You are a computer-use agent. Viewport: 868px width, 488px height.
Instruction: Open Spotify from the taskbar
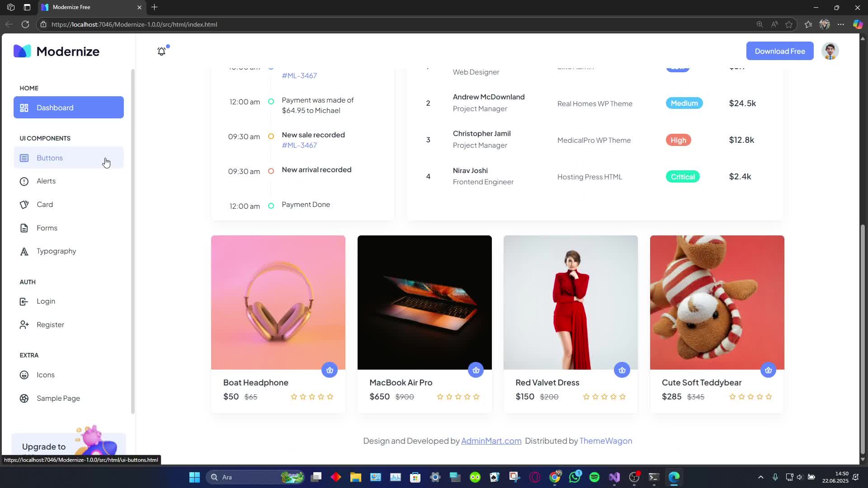tap(594, 477)
